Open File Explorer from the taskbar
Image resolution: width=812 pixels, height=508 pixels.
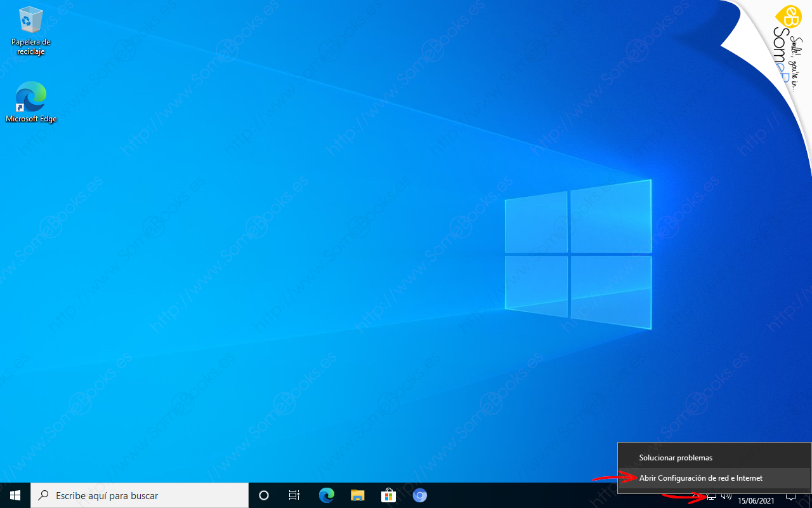point(357,495)
